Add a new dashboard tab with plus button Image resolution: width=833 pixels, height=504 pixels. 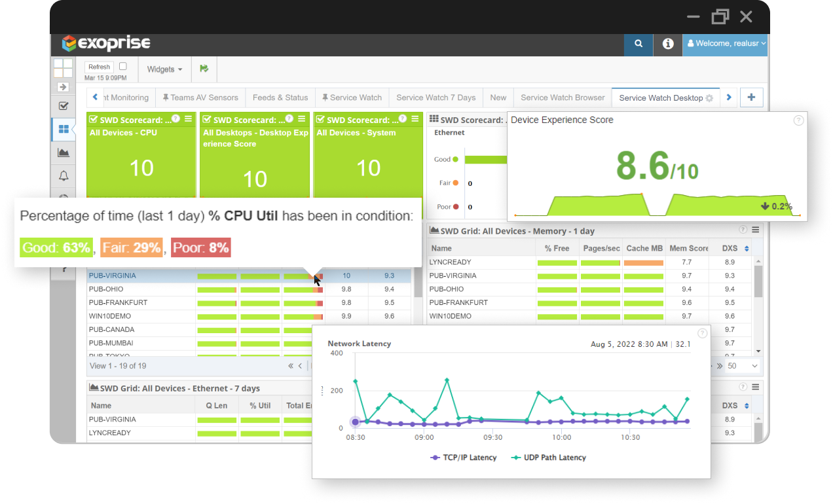click(751, 98)
